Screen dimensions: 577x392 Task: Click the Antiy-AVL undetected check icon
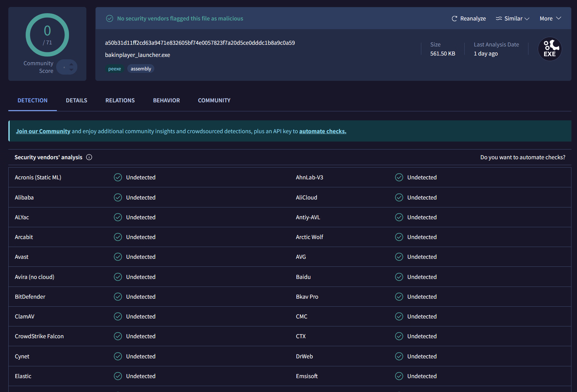[x=399, y=217]
